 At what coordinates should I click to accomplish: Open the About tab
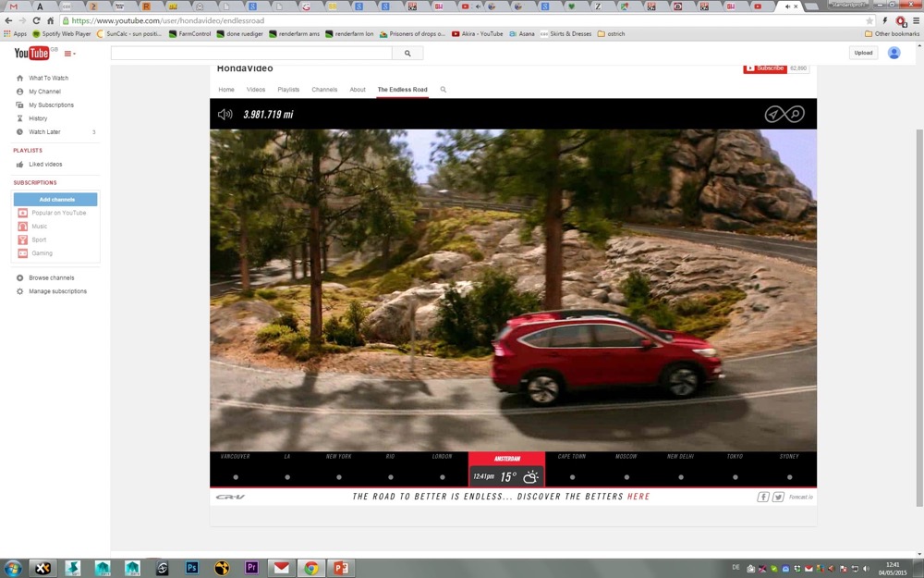pyautogui.click(x=358, y=90)
